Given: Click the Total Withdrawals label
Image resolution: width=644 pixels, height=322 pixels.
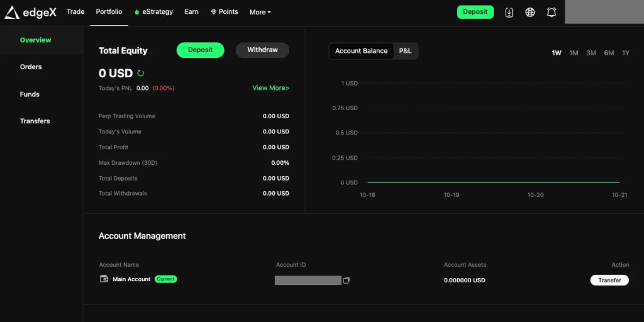Looking at the screenshot, I should (123, 194).
